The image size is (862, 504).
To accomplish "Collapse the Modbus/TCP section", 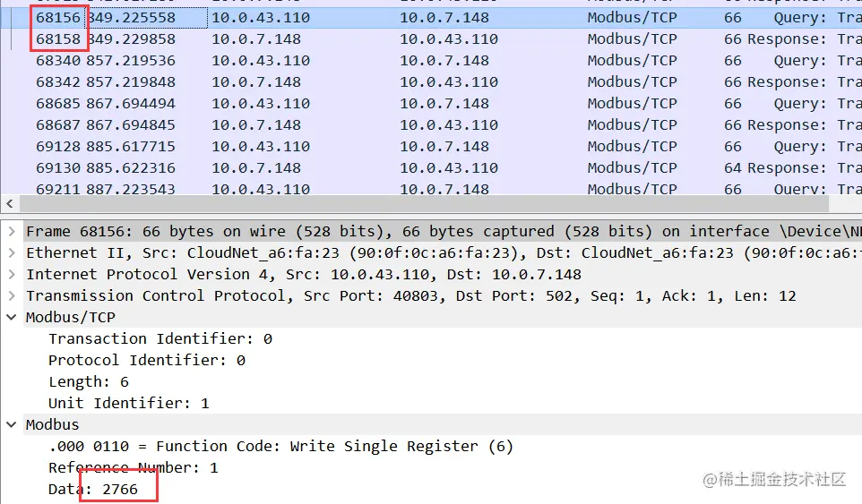I will (x=12, y=317).
